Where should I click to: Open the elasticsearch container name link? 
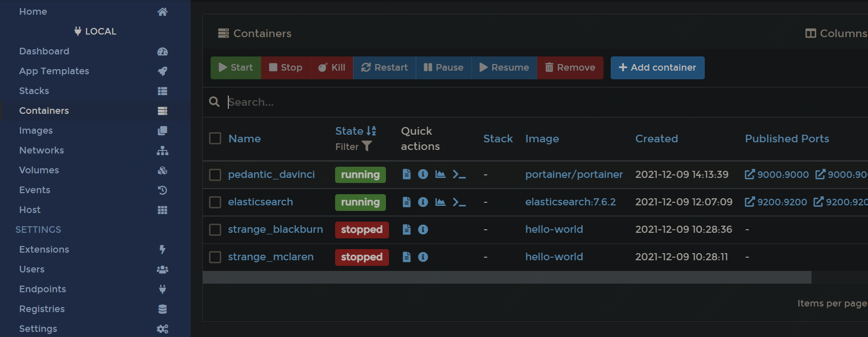pyautogui.click(x=260, y=202)
